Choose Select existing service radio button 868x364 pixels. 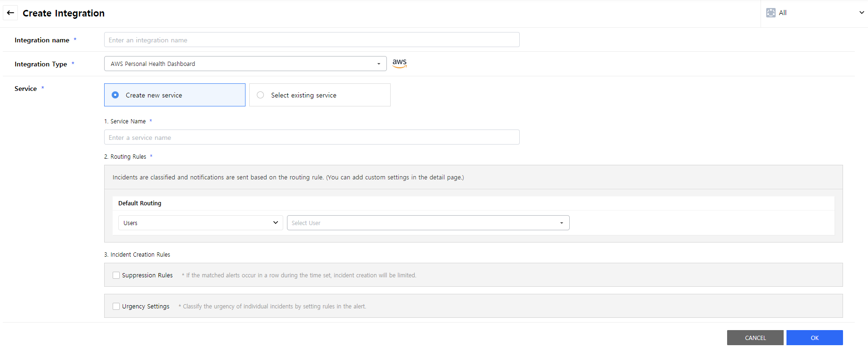point(260,95)
